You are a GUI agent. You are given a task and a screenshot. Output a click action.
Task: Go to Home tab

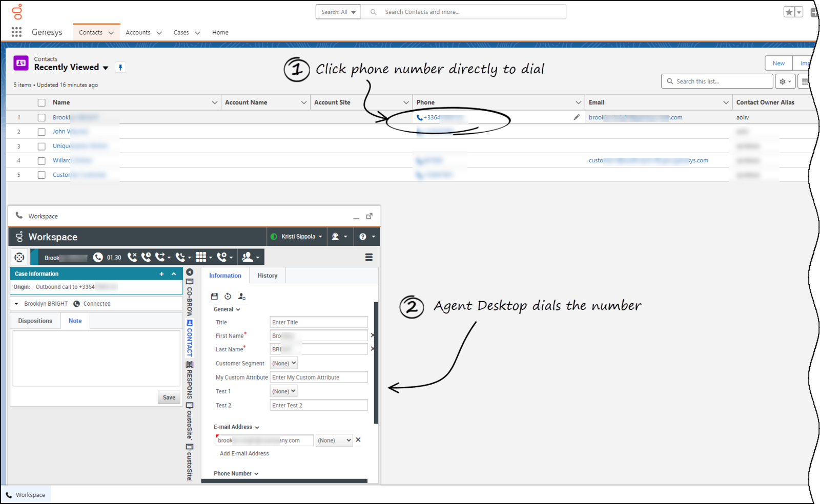coord(220,32)
